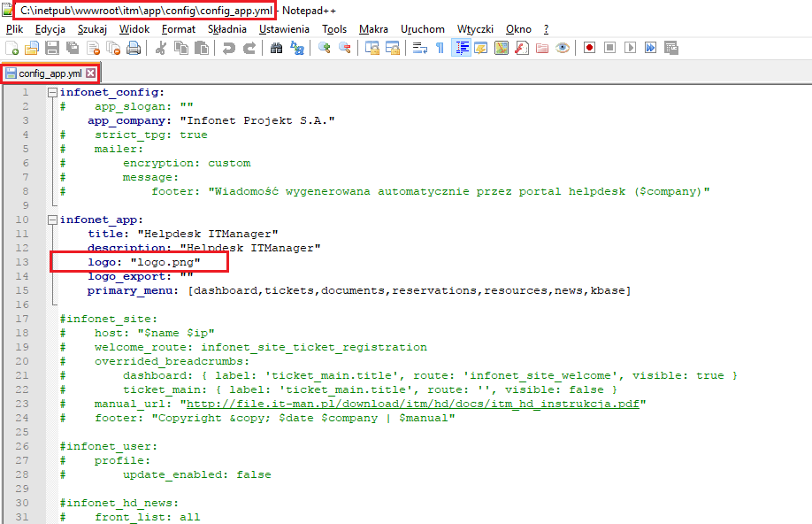Run macro multiple times icon
Viewport: 812px width, 524px height.
(650, 48)
